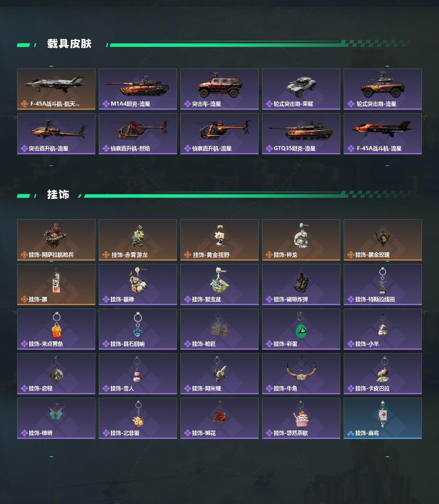Select the F-45A战斗机-航天 fighter jet skin card
The width and height of the screenshot is (439, 504).
click(x=56, y=89)
